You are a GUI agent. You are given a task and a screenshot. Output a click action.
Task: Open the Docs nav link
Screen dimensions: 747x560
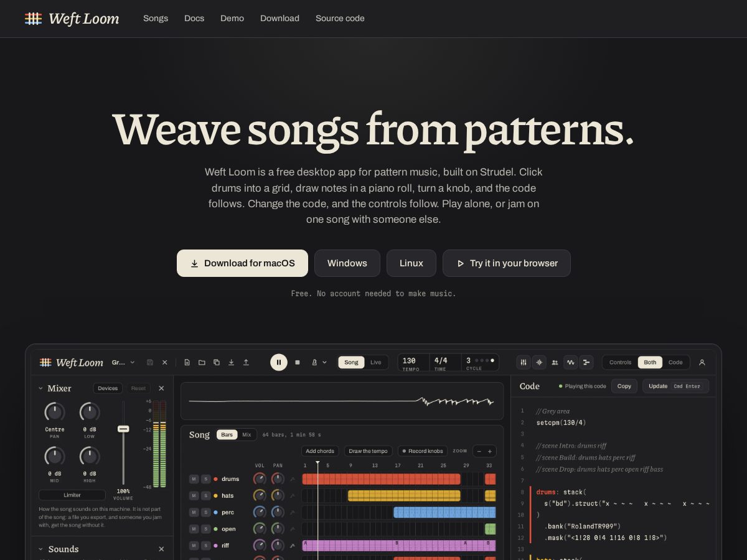(194, 19)
